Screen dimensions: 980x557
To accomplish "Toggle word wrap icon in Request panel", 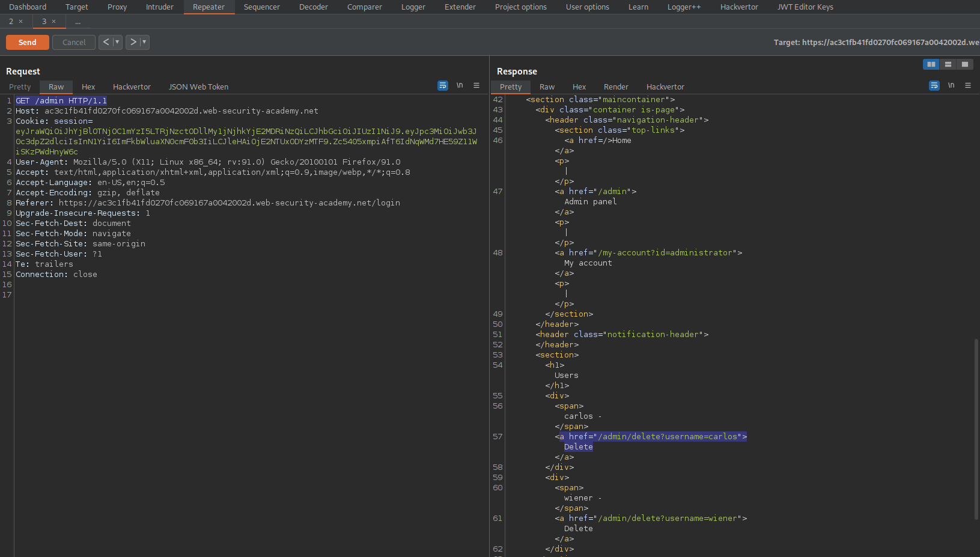I will pos(443,85).
